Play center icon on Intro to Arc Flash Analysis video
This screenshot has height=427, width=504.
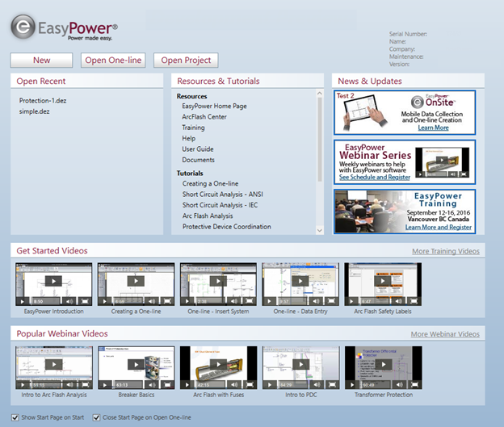53,364
